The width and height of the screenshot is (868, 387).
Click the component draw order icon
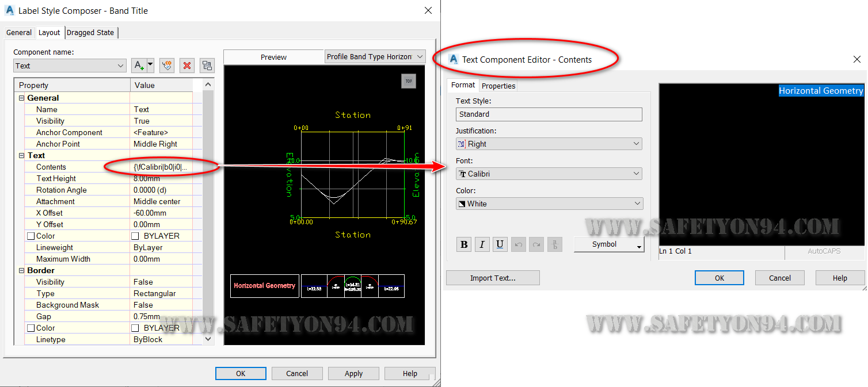point(206,65)
